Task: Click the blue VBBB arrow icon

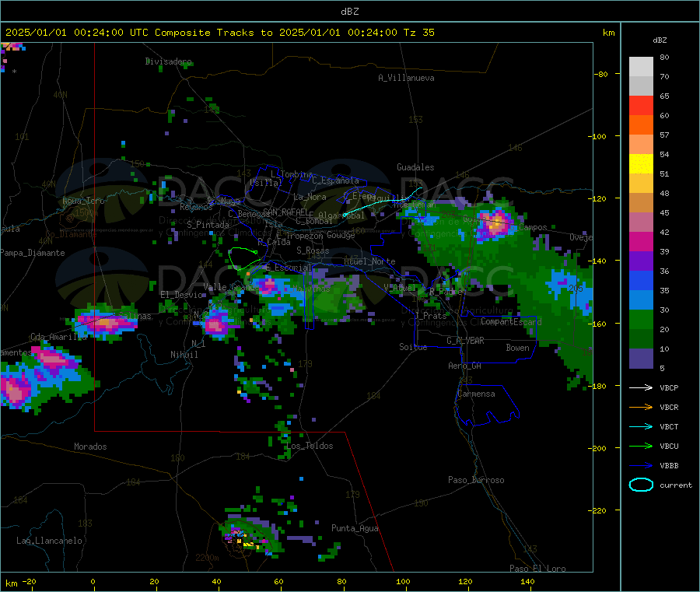Action: 641,465
